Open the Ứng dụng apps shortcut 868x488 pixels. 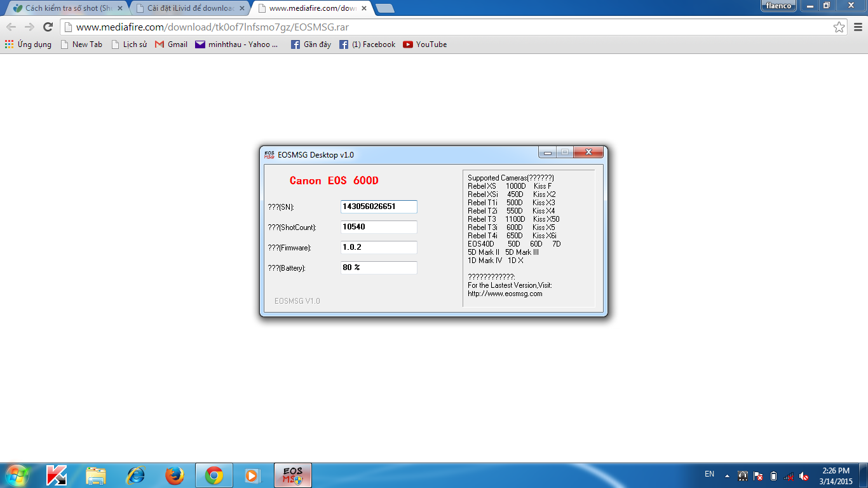28,44
